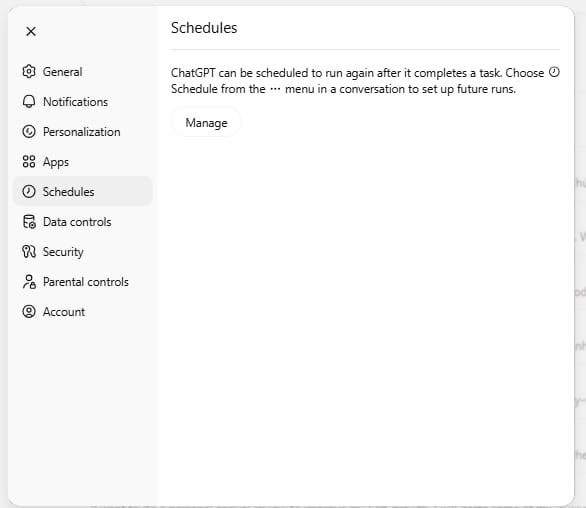Select the Schedules tab label
586x508 pixels.
coord(68,192)
